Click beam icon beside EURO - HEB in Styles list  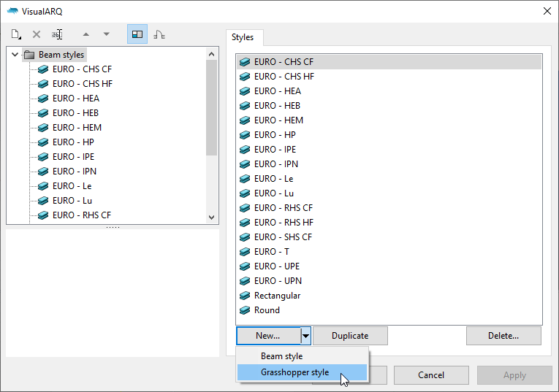point(245,106)
